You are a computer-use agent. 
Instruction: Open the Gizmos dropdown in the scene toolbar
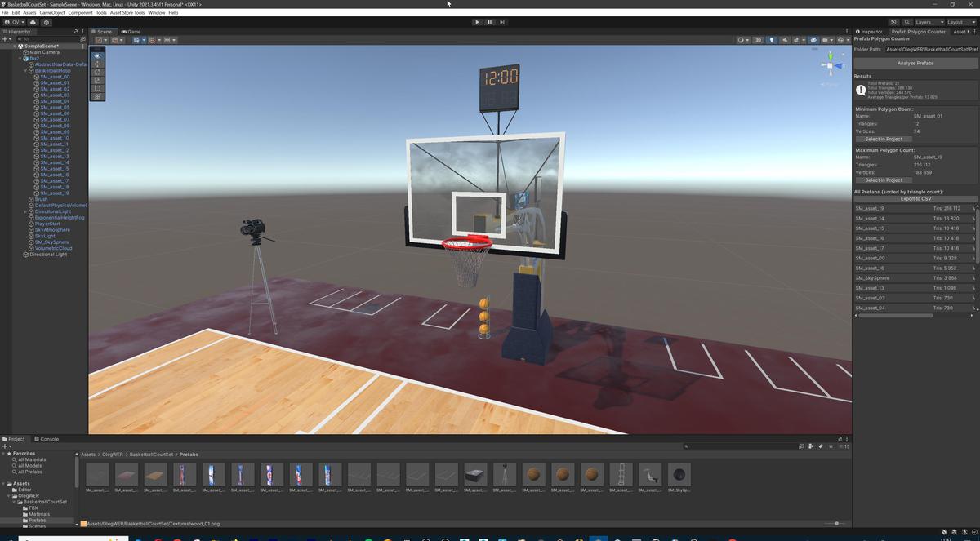(x=849, y=40)
